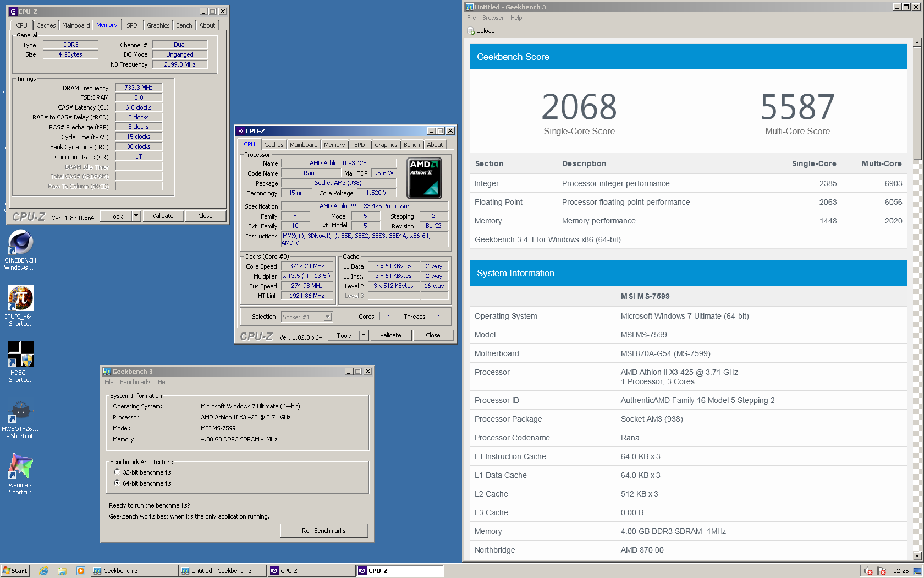Launch the media player taskbar icon
This screenshot has height=578, width=924.
click(81, 571)
